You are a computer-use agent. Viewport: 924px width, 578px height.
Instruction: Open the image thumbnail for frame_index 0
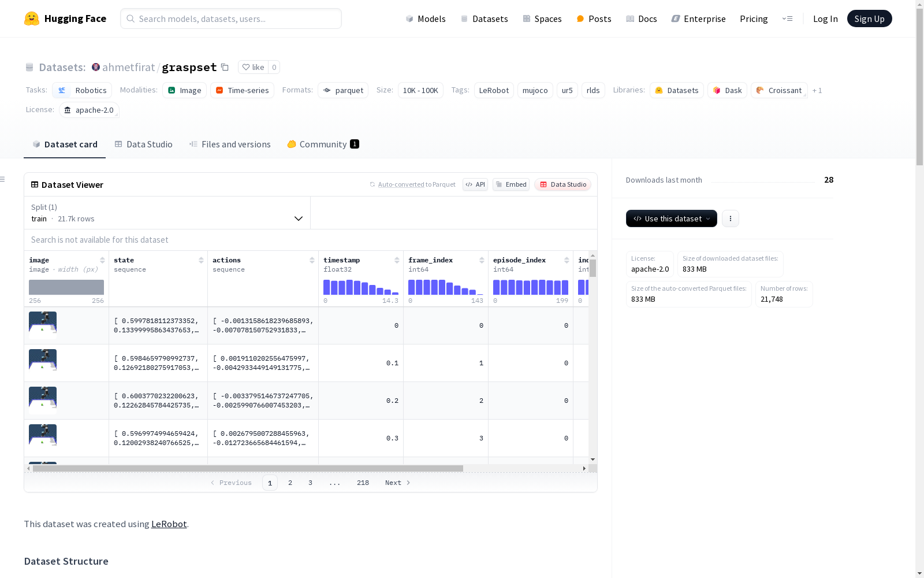43,325
